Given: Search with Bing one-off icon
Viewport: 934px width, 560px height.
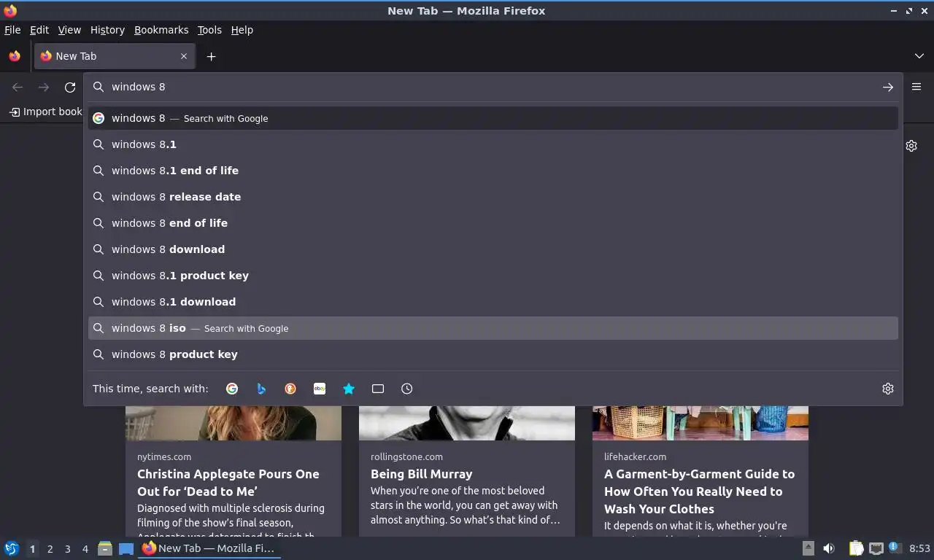Looking at the screenshot, I should 261,389.
